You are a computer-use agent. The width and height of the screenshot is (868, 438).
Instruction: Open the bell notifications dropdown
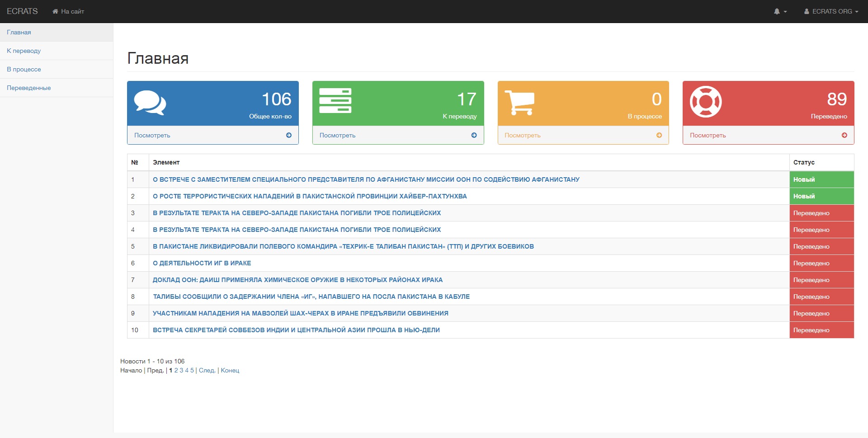[x=780, y=11]
